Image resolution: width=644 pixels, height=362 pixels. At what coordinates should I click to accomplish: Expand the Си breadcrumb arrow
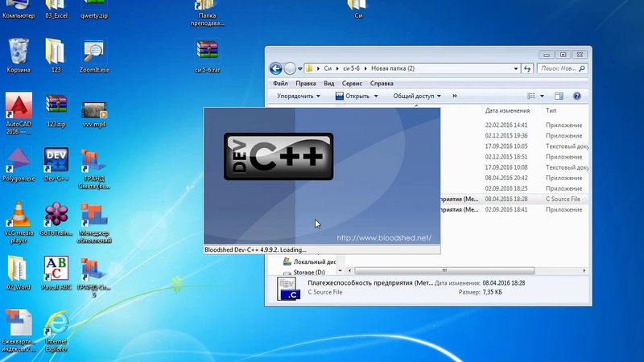click(x=337, y=68)
